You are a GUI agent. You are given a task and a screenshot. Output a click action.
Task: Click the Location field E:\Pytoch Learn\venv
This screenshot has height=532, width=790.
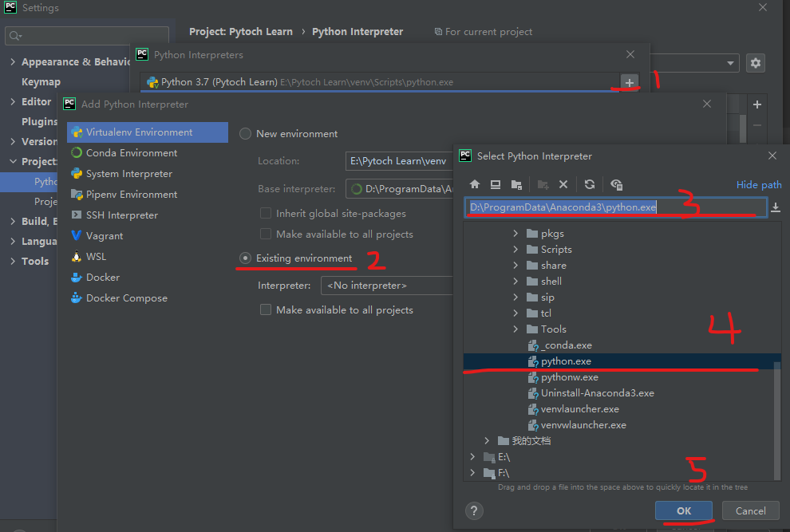click(399, 161)
